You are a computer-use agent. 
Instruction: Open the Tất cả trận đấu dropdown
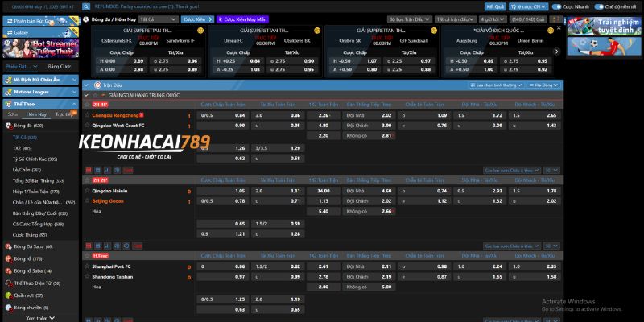click(x=455, y=19)
